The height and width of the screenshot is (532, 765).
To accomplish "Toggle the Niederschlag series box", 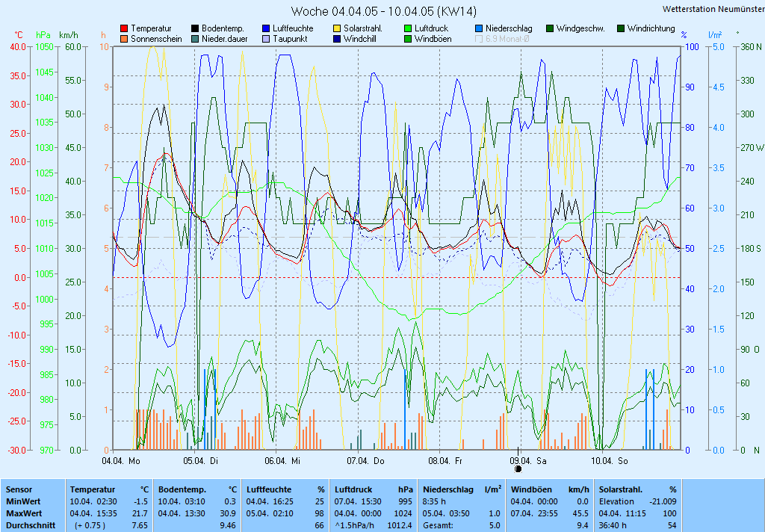I will pos(479,28).
